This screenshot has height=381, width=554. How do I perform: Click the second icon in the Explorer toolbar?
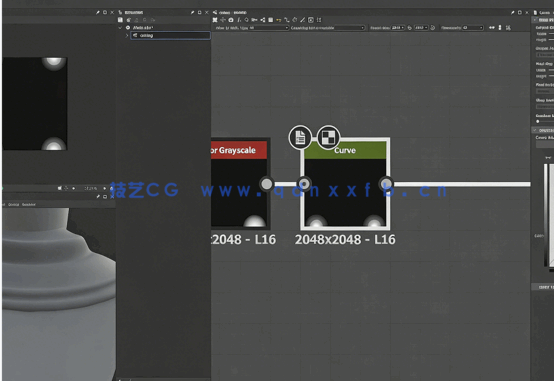click(x=129, y=20)
